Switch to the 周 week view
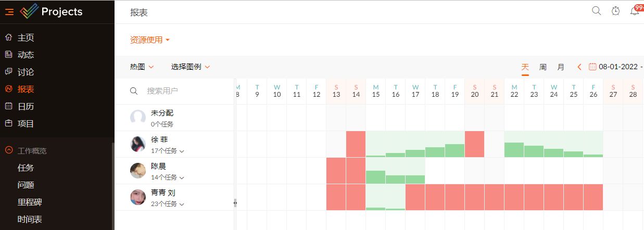This screenshot has height=230, width=644. tap(543, 67)
